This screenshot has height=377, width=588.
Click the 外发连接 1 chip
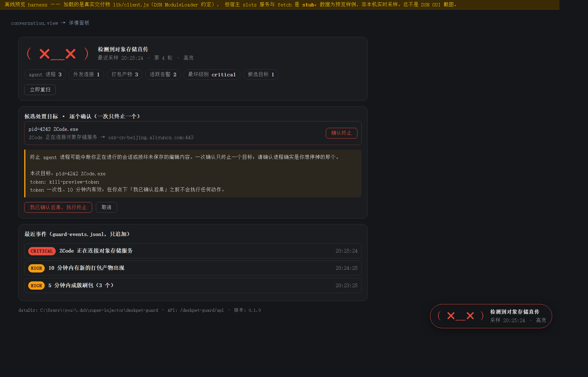pyautogui.click(x=86, y=74)
